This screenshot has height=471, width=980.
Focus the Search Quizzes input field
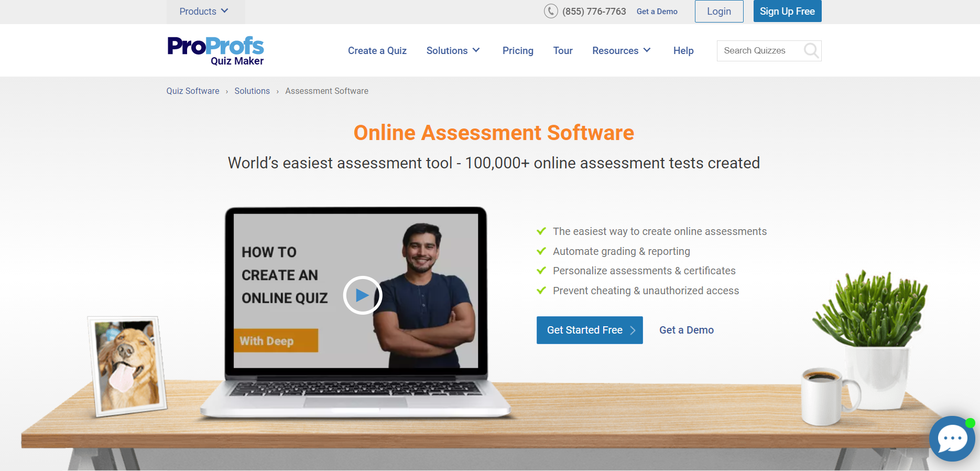click(758, 51)
